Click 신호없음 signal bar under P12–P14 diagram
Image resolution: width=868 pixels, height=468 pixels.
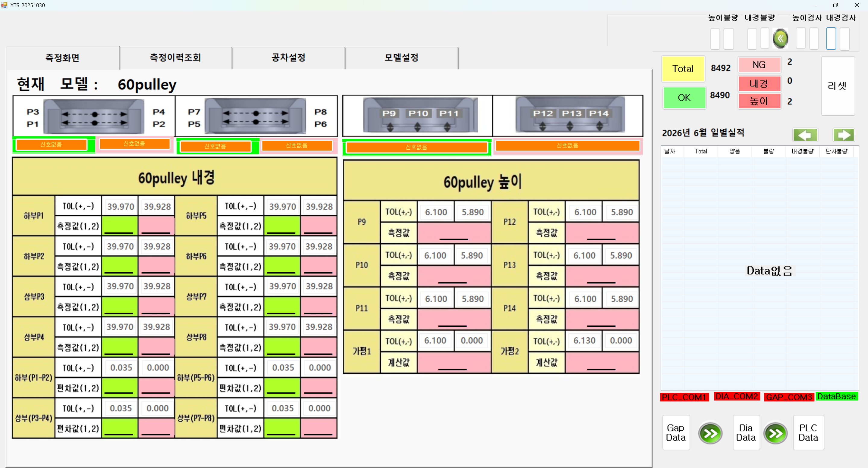(568, 145)
